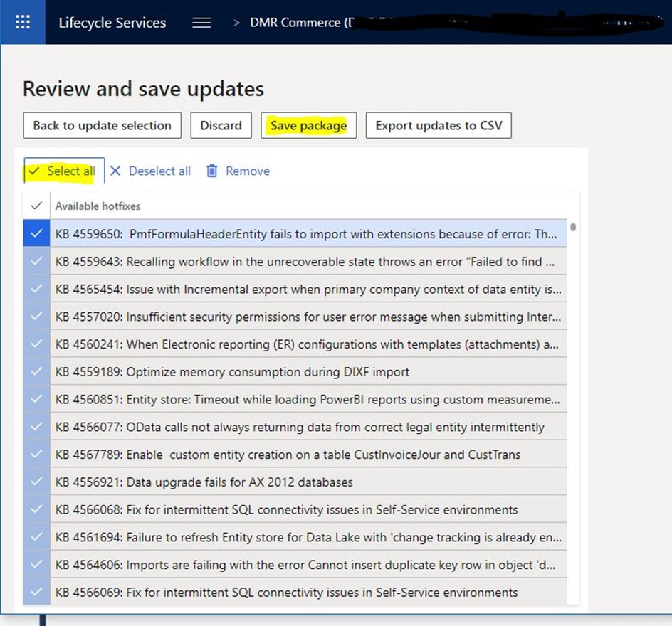Select the KB 4566068 SQL connectivity row text
This screenshot has height=626, width=672.
[x=286, y=509]
